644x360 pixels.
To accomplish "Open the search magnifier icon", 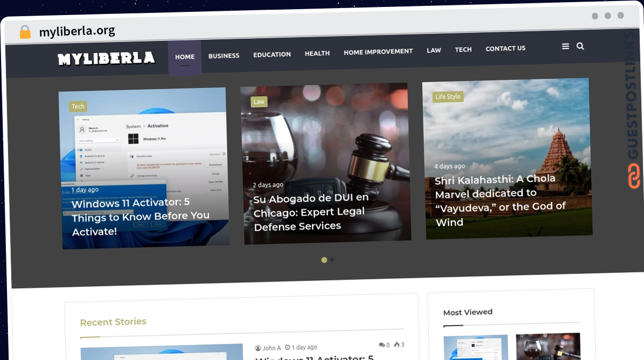I will (580, 46).
